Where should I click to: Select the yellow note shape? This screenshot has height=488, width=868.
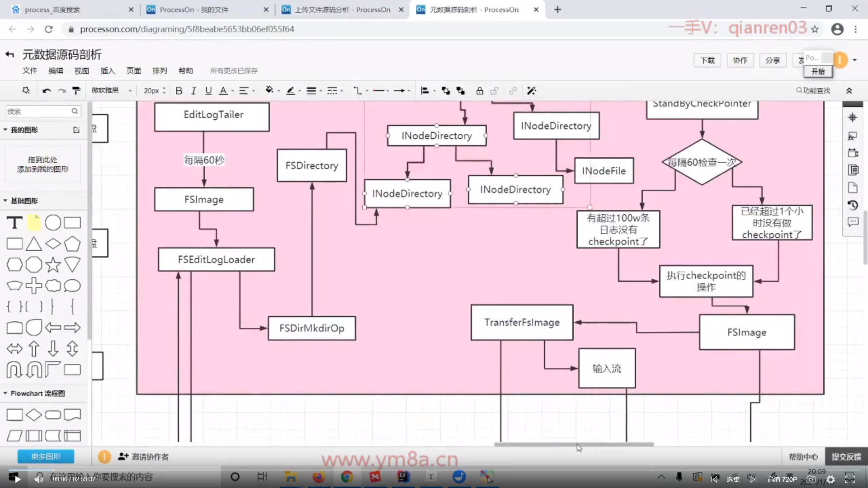(34, 222)
